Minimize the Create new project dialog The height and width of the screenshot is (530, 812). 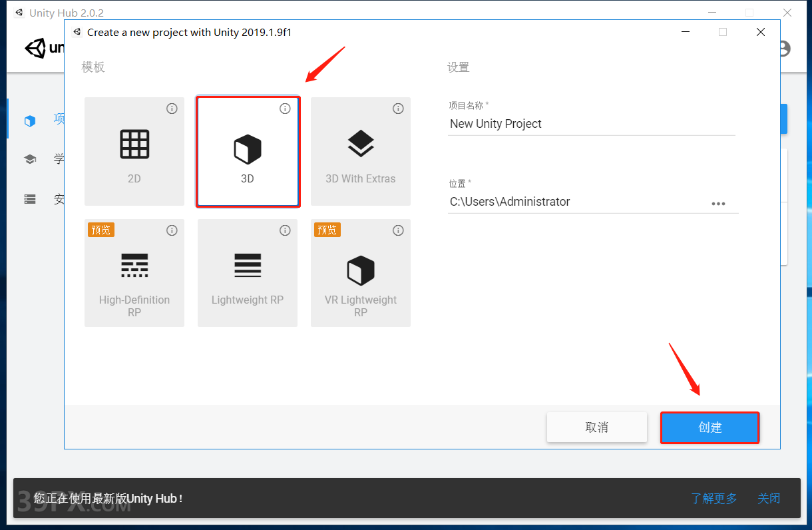pos(686,32)
